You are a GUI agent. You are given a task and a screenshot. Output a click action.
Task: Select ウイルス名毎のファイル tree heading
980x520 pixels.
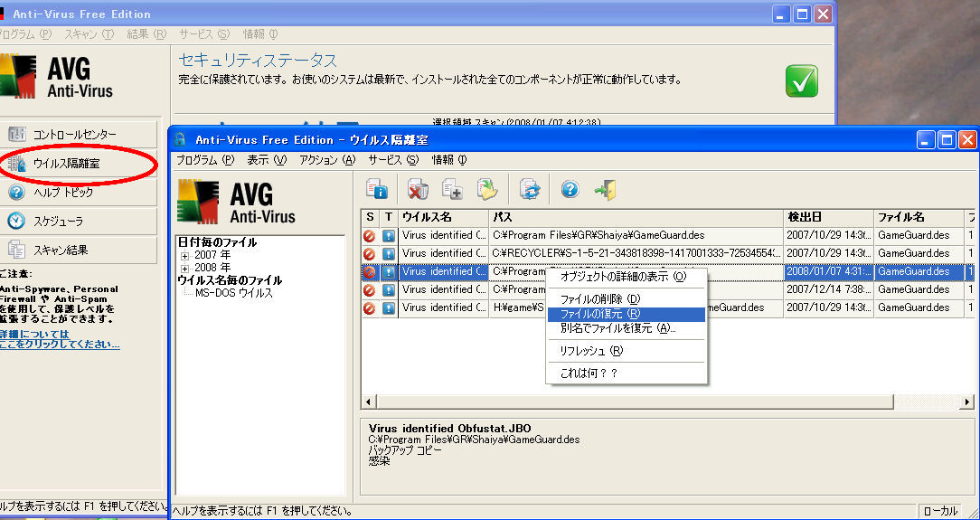click(230, 280)
